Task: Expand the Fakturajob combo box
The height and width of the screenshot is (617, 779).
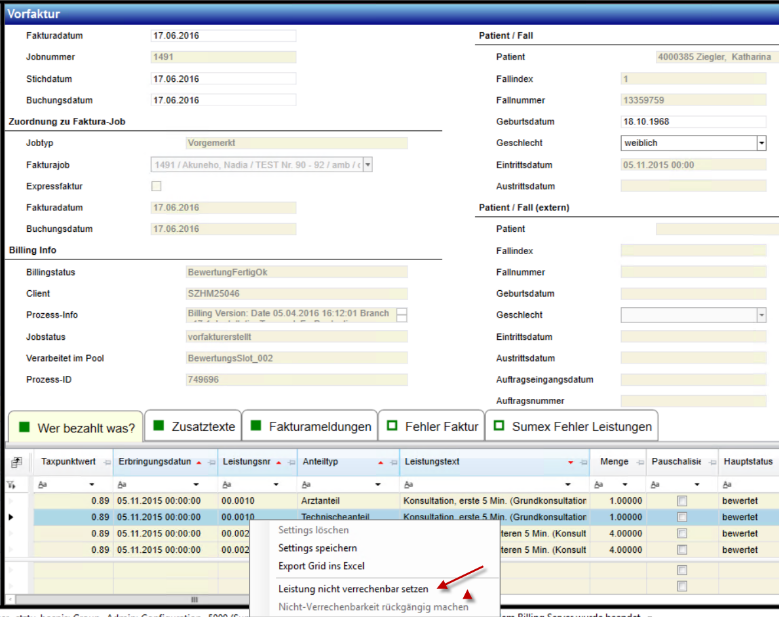Action: [367, 165]
